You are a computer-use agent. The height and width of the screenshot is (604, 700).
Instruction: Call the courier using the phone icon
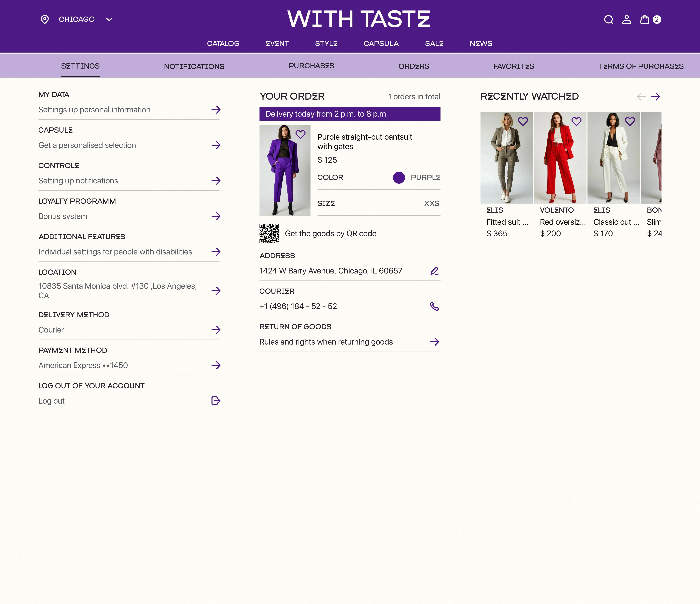[434, 306]
